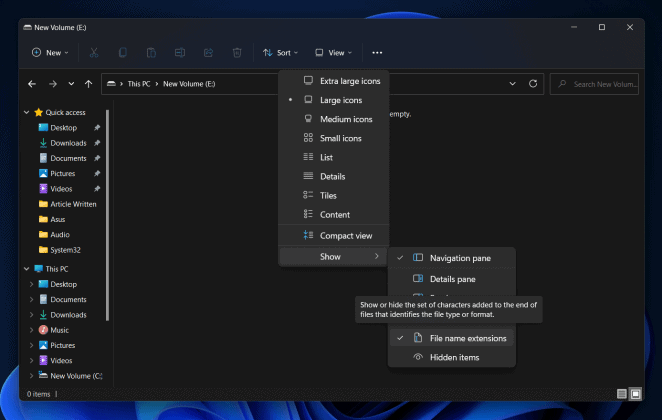Viewport: 662px width, 420px height.
Task: Click the Share icon in toolbar
Action: (x=208, y=53)
